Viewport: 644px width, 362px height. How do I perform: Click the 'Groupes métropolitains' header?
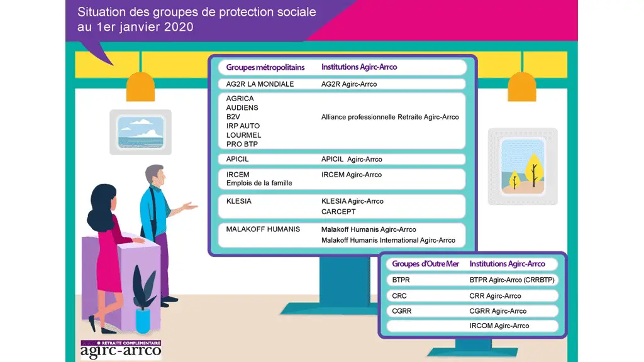[x=265, y=67]
